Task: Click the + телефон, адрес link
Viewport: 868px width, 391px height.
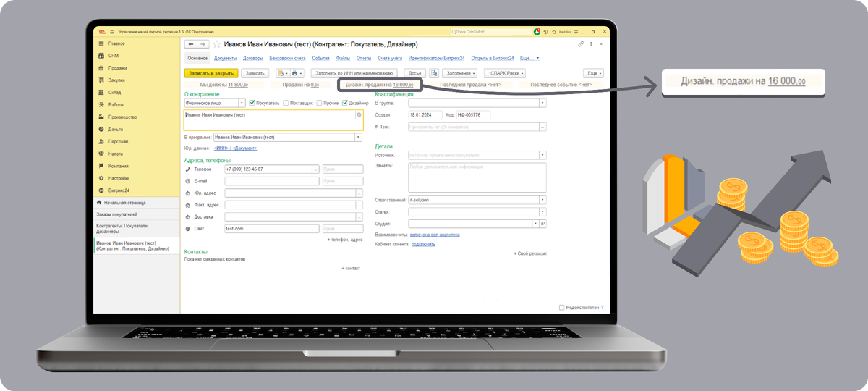Action: [345, 239]
